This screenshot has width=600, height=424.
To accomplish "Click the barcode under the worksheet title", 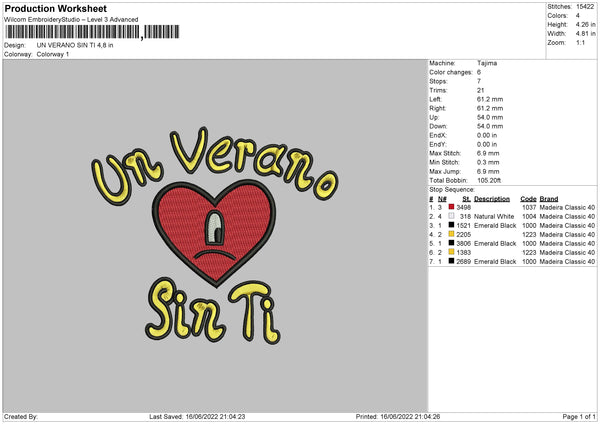I will pos(93,32).
